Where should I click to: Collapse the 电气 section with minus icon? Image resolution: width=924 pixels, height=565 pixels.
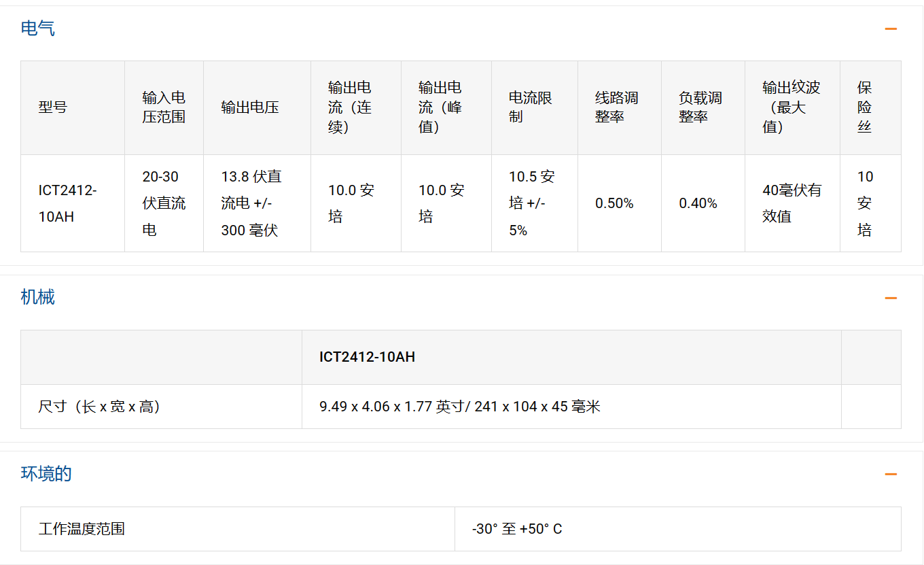click(891, 29)
